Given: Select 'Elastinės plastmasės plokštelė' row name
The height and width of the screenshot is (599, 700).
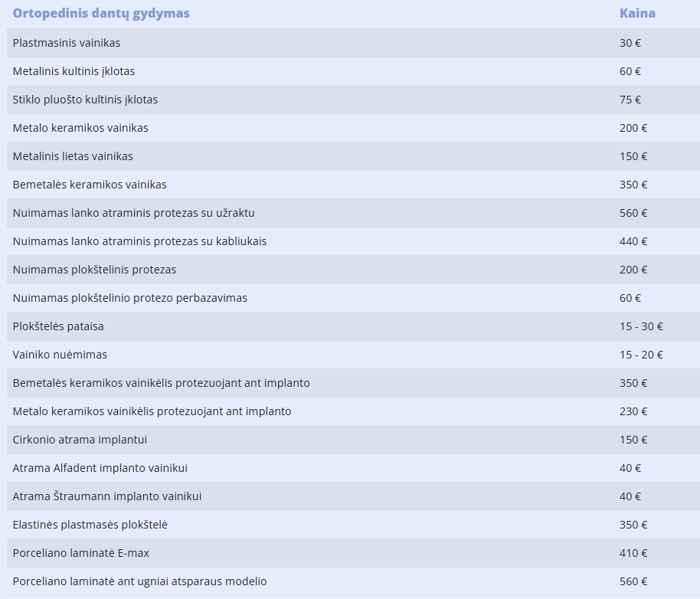Looking at the screenshot, I should click(90, 525).
